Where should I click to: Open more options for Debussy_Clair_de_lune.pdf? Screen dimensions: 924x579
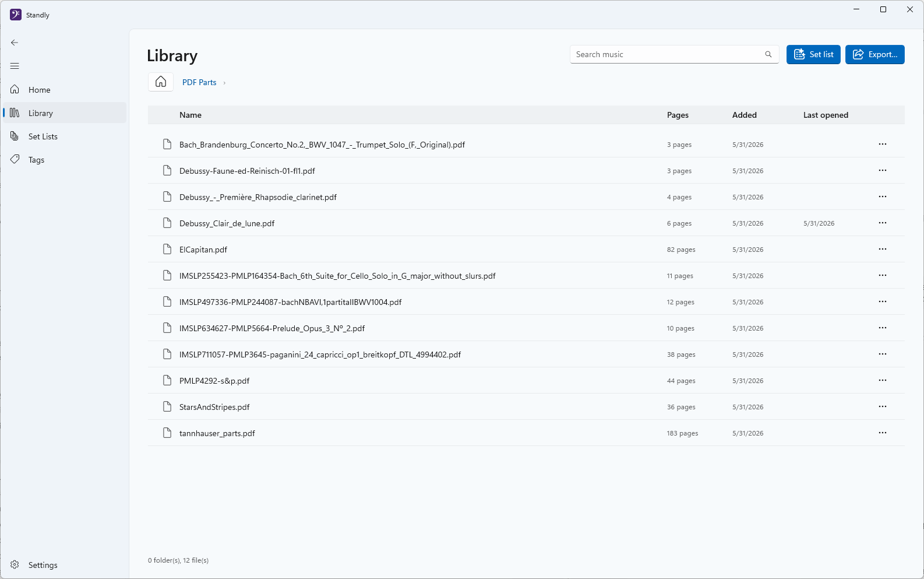click(883, 223)
